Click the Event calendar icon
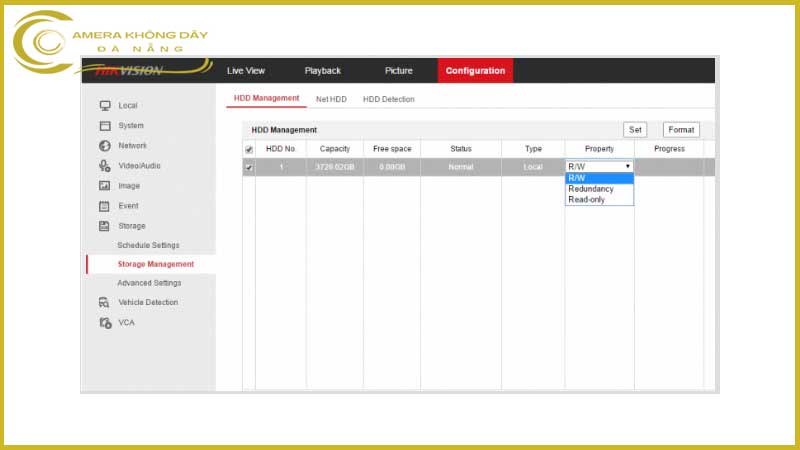 [x=104, y=206]
